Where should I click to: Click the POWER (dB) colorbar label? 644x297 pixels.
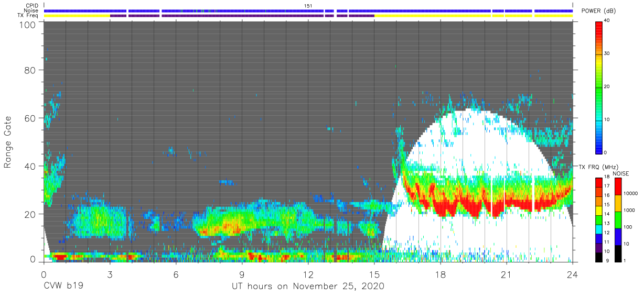click(598, 11)
